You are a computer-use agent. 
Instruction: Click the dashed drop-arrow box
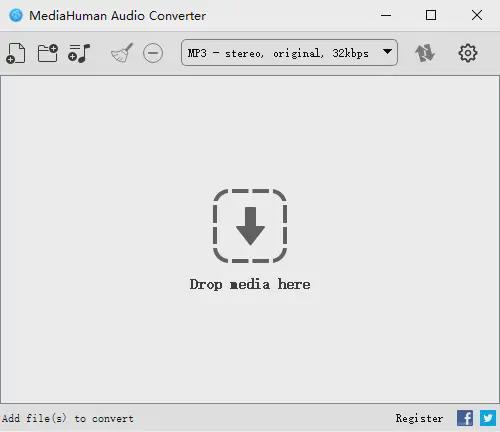250,226
